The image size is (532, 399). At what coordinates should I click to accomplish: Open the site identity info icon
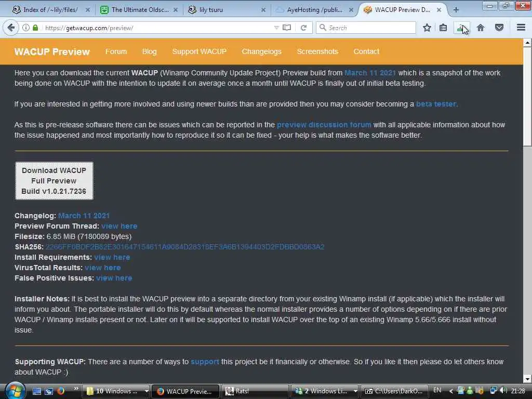point(26,28)
